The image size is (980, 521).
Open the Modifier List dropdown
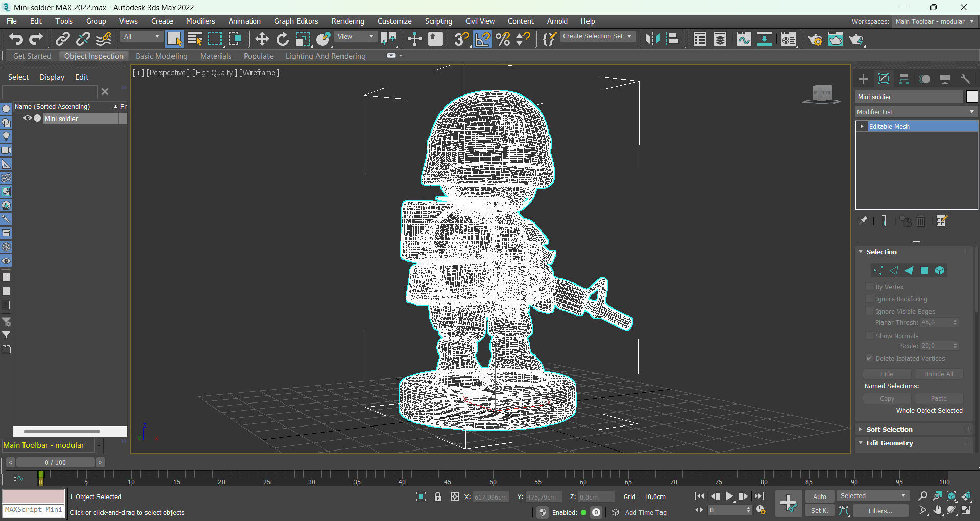click(916, 112)
